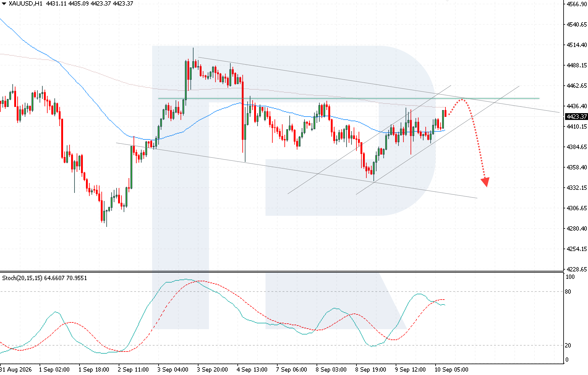Screen dimensions: 588x375
Task: Click the 4 Sep 13:00 time label
Action: point(252,369)
